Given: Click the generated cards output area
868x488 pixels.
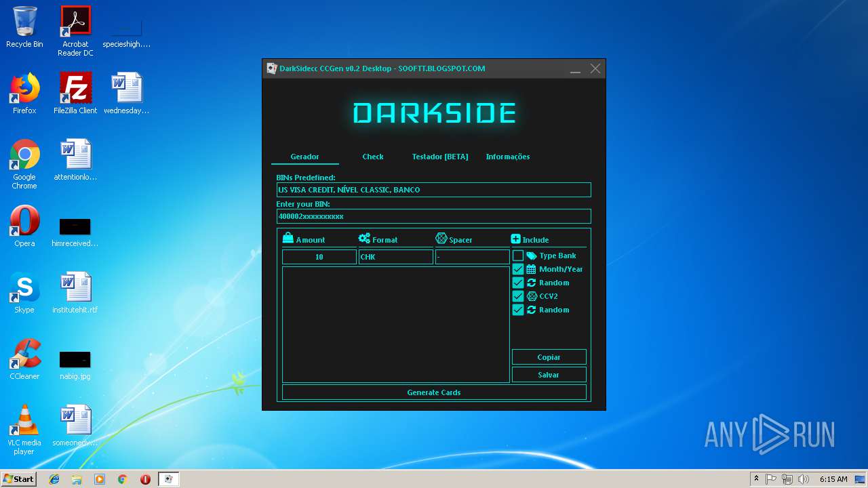Looking at the screenshot, I should [x=396, y=325].
